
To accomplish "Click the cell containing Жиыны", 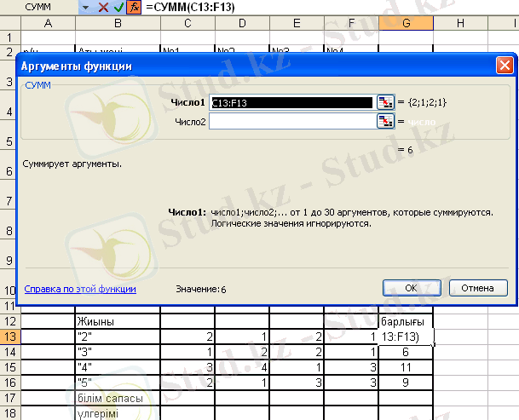I will (x=118, y=322).
